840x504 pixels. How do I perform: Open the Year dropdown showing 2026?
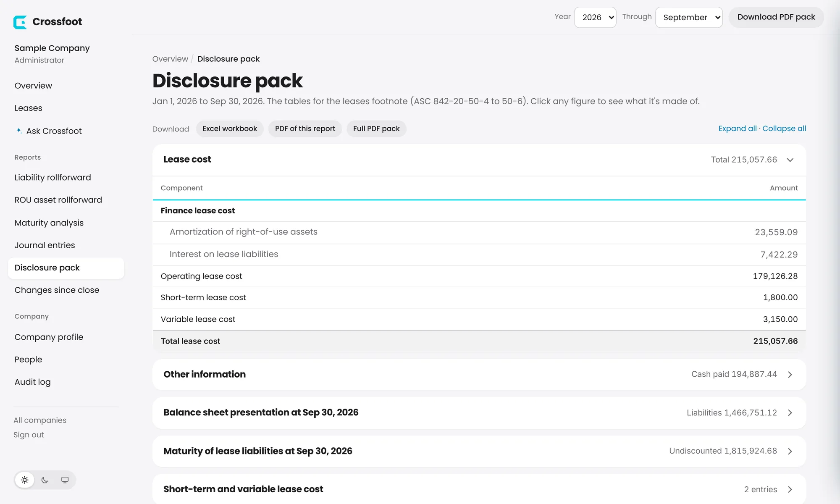click(x=595, y=17)
